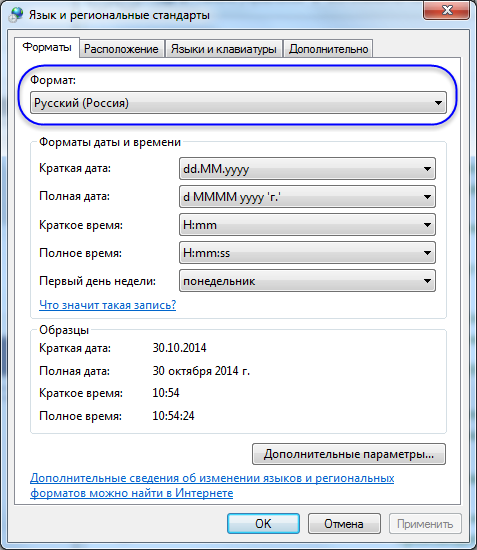Click the globe icon in the title bar

tap(15, 15)
